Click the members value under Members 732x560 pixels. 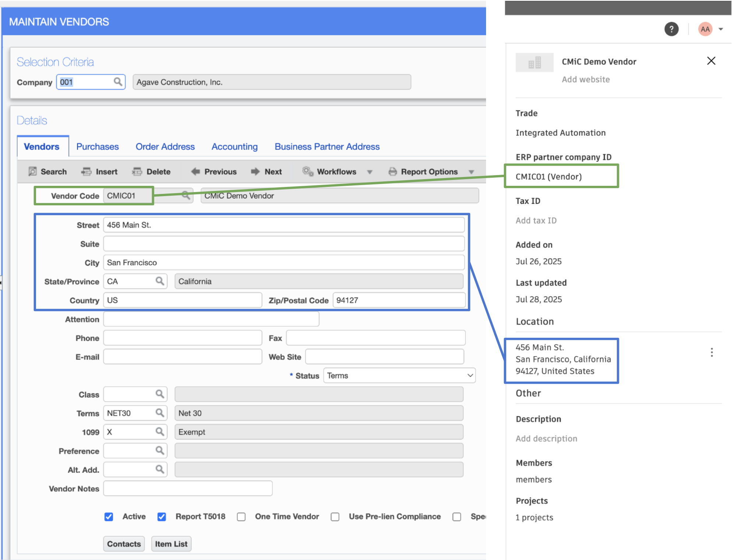click(534, 479)
